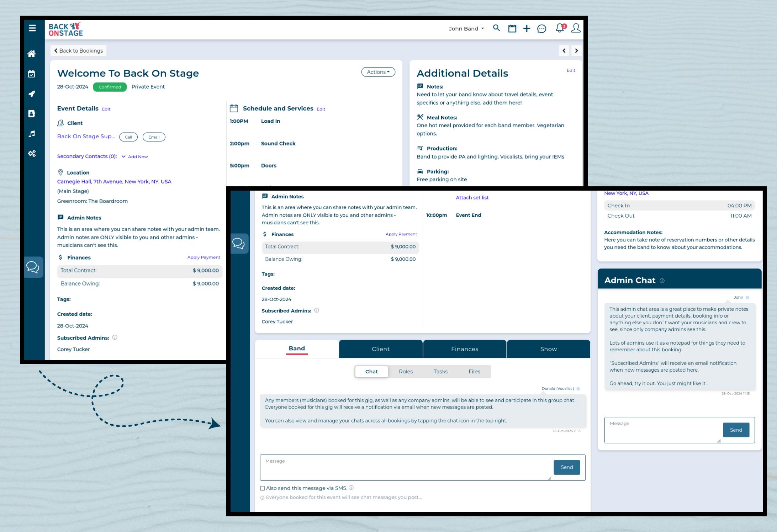This screenshot has height=532, width=777.
Task: Click the 2:00pm Sound Check row
Action: coord(263,144)
